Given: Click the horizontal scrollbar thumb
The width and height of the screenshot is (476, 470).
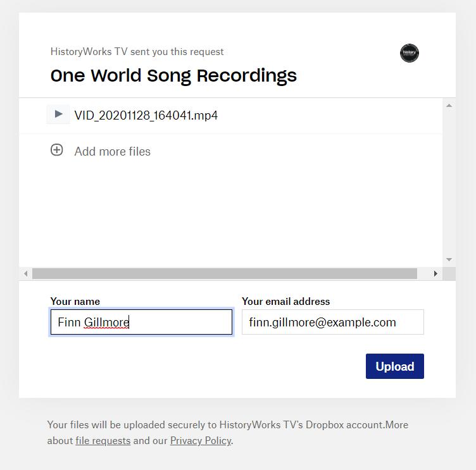Looking at the screenshot, I should pos(225,274).
